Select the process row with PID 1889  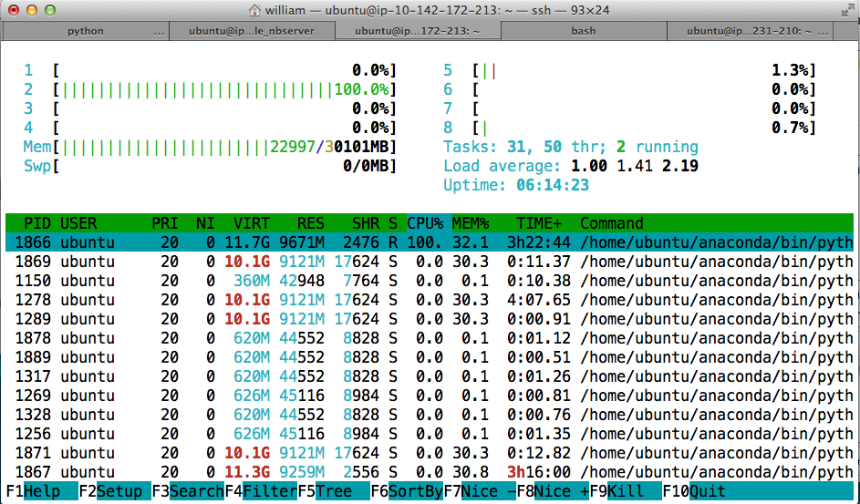pyautogui.click(x=430, y=357)
